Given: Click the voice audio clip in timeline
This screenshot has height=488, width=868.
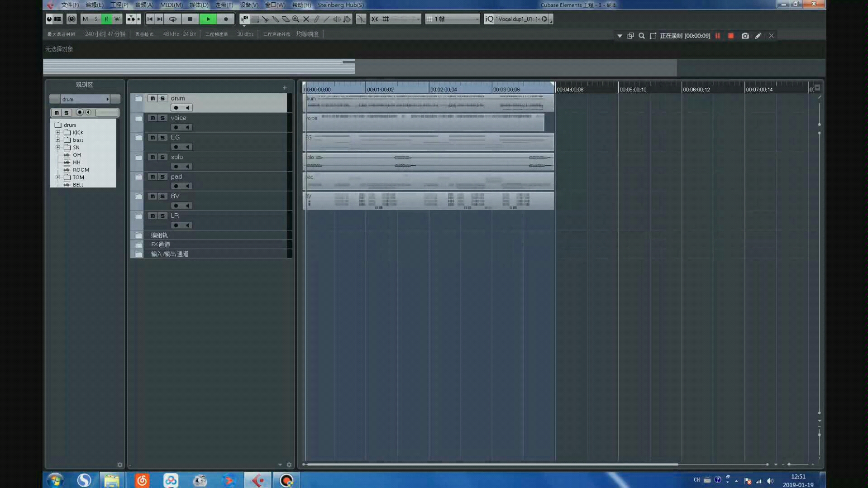Looking at the screenshot, I should (x=424, y=123).
